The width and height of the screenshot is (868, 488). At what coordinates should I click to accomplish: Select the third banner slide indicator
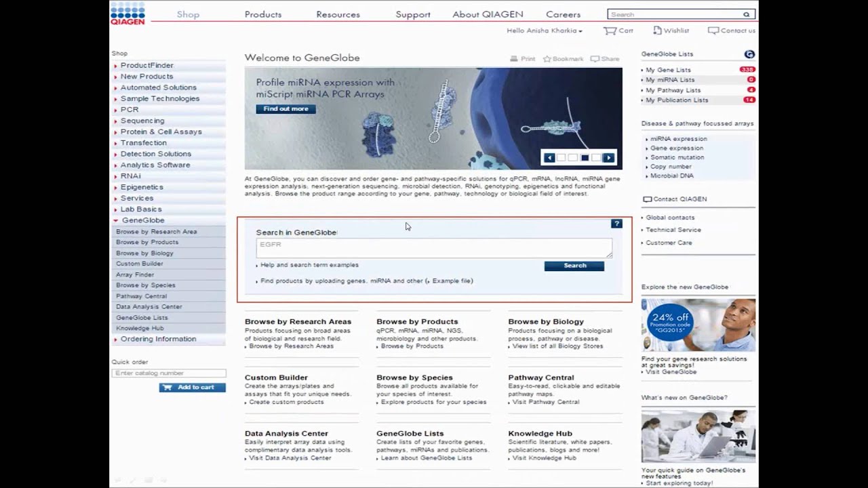click(585, 158)
